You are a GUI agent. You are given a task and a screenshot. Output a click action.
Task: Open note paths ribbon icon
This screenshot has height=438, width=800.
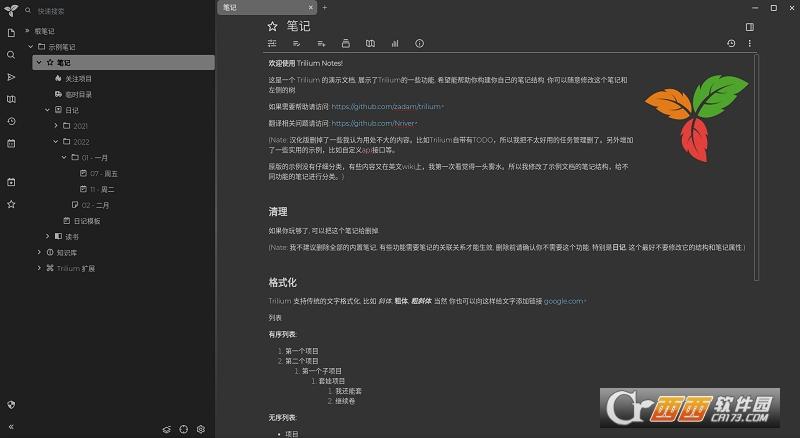point(345,43)
